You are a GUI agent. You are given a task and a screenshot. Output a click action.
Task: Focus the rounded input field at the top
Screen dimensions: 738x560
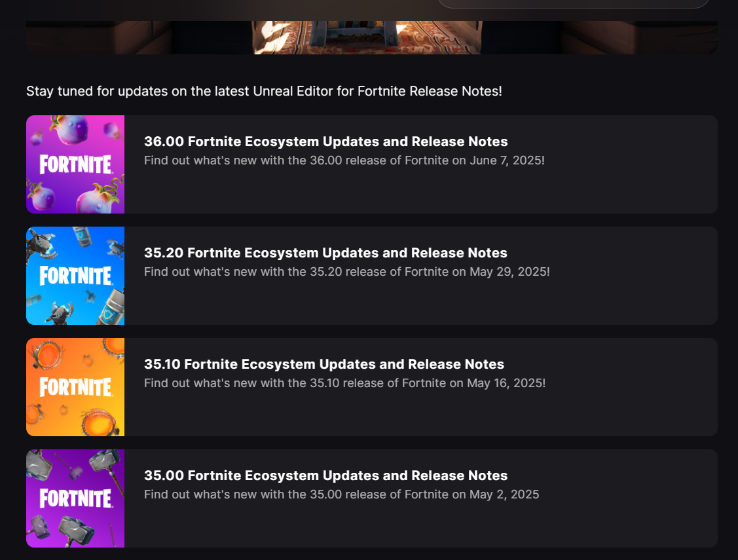573,3
